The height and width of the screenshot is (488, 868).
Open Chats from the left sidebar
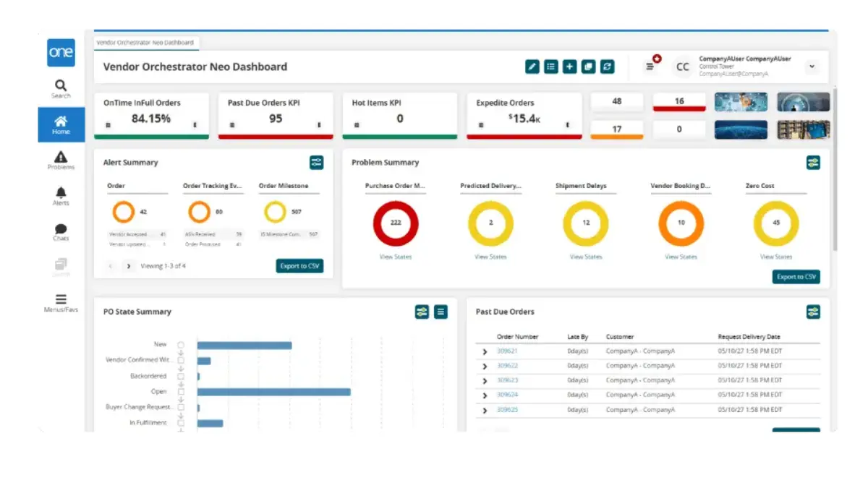click(x=61, y=231)
